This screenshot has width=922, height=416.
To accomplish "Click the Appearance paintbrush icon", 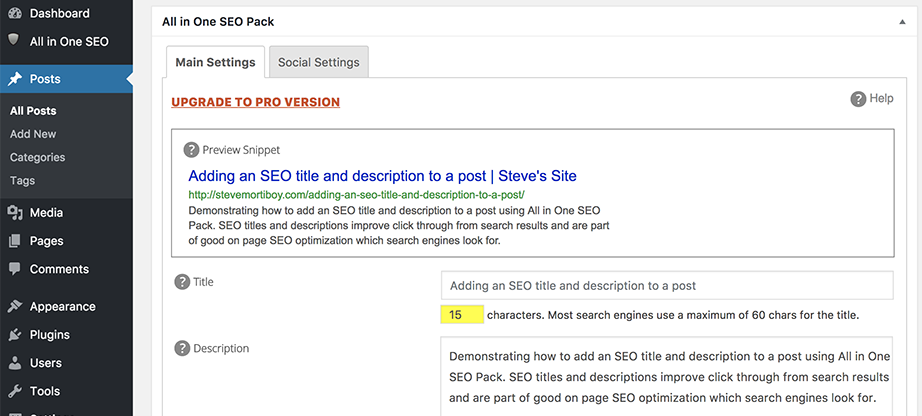I will click(15, 306).
